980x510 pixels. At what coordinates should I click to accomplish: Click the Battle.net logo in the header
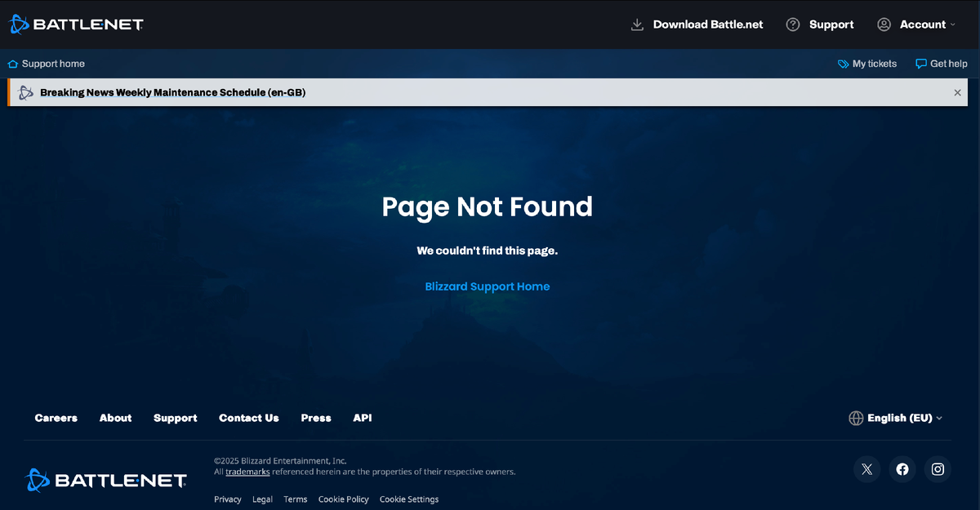(75, 24)
